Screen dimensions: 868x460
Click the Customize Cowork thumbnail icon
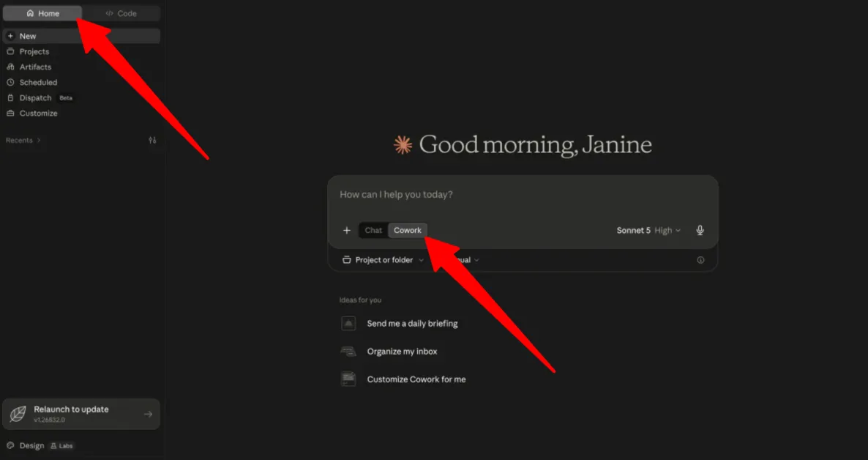point(348,379)
